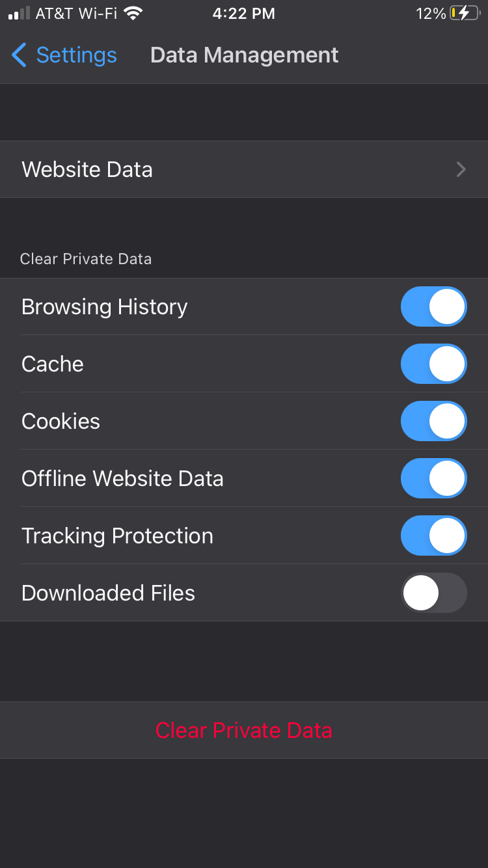Tap the Wi-Fi icon in status bar
The width and height of the screenshot is (488, 868).
(x=133, y=13)
